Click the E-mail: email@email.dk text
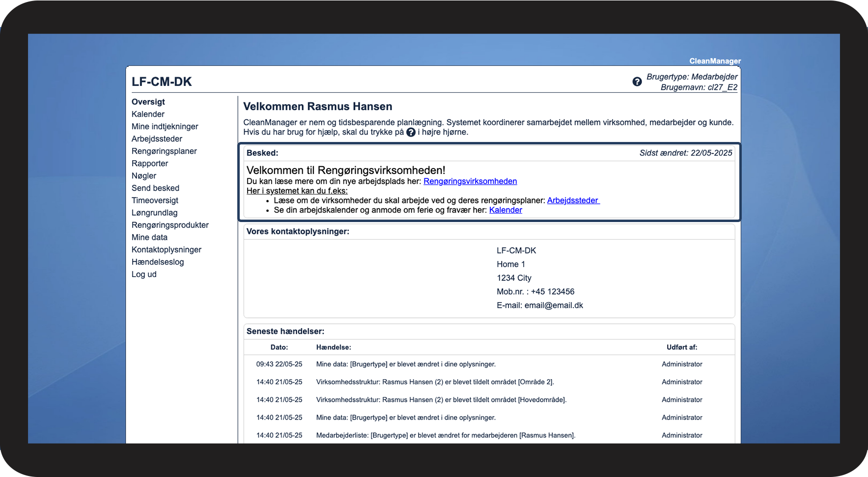The image size is (868, 477). pos(540,305)
